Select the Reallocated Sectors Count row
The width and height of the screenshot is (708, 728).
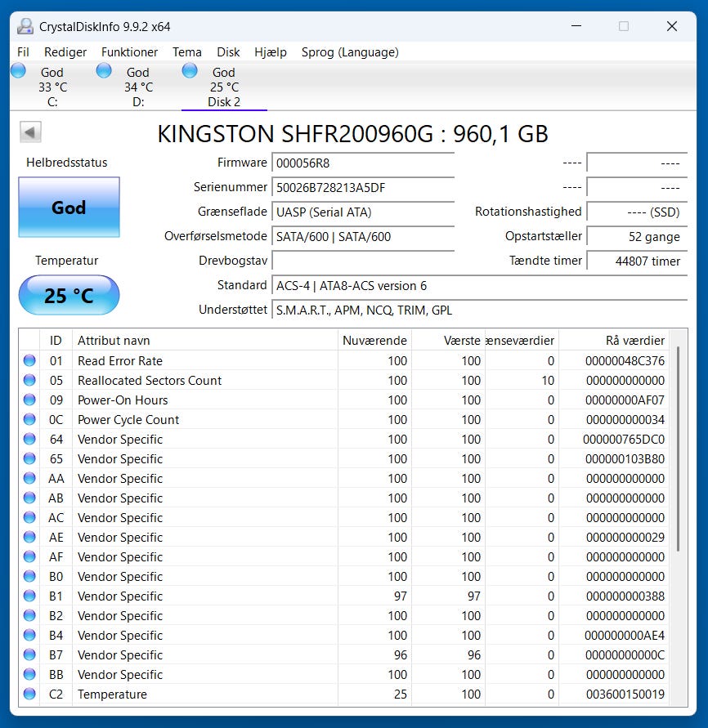pos(344,380)
